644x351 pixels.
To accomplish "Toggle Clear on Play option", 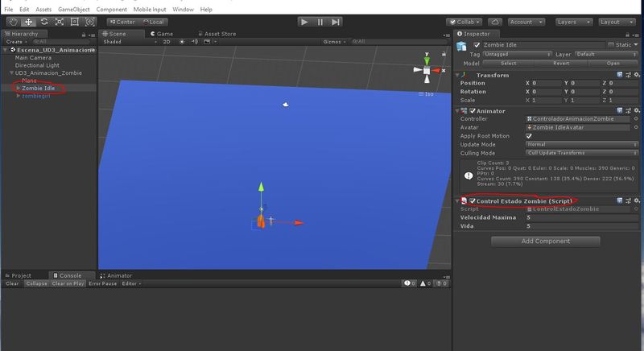I will click(68, 283).
